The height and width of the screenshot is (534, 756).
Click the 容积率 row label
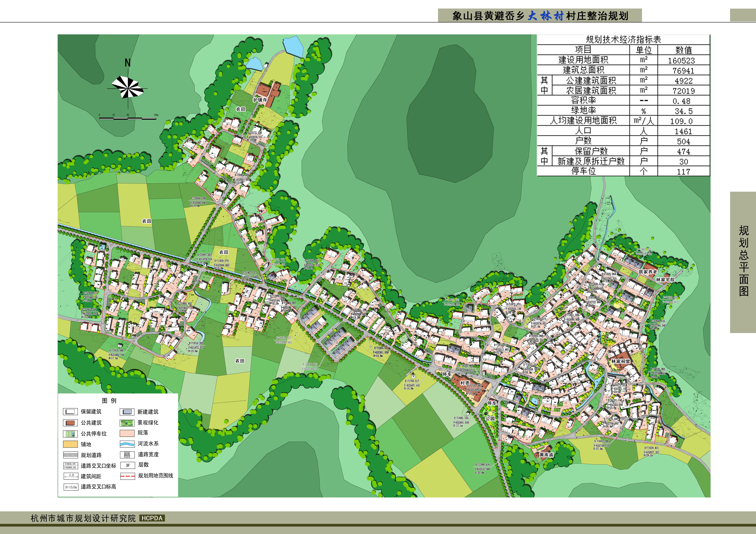[583, 100]
